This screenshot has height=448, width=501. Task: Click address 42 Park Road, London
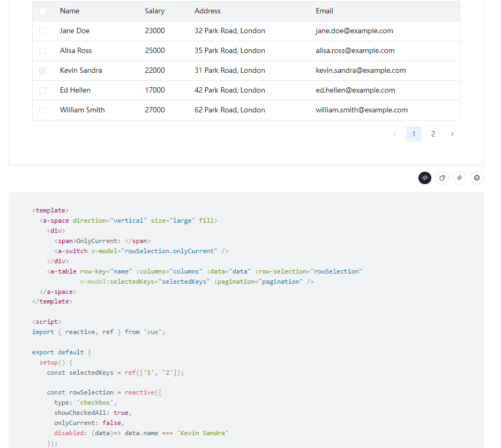coord(230,90)
